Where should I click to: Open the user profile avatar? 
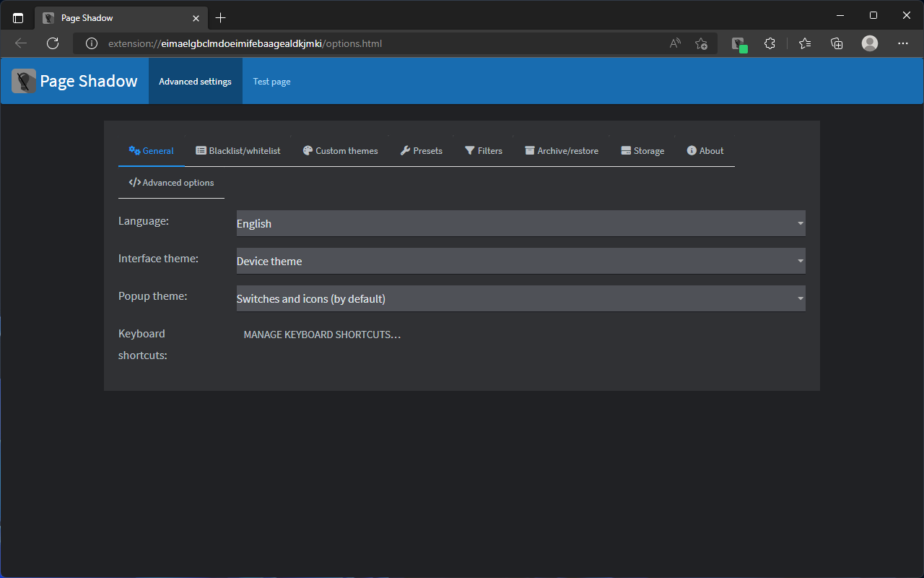coord(870,43)
